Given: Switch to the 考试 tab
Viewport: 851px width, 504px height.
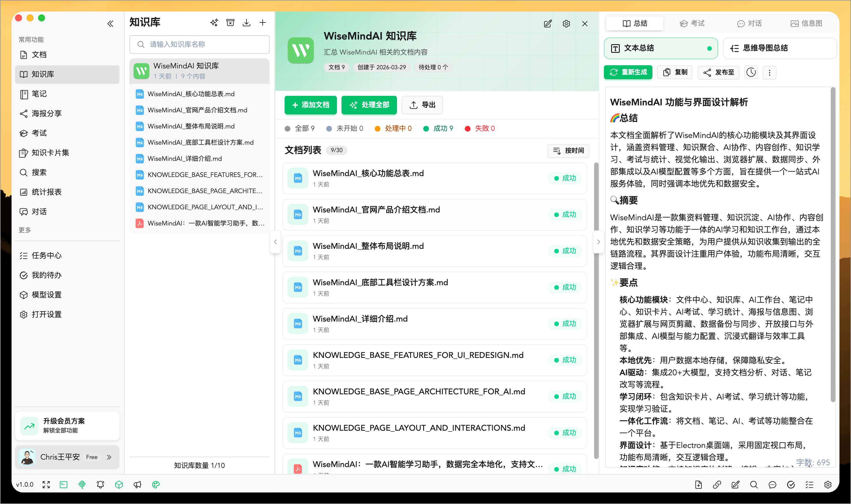Looking at the screenshot, I should (x=692, y=23).
